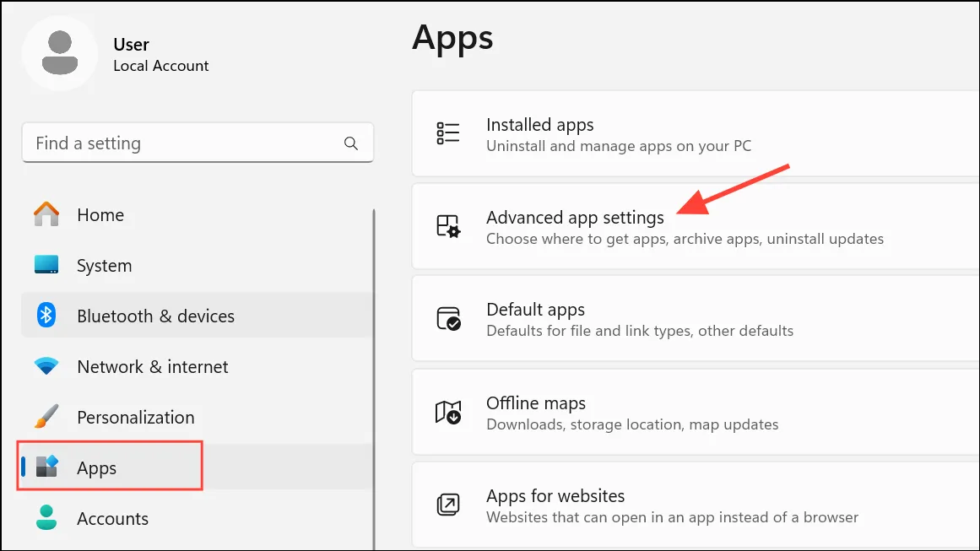Open Installed apps
The width and height of the screenshot is (980, 551).
click(x=696, y=133)
